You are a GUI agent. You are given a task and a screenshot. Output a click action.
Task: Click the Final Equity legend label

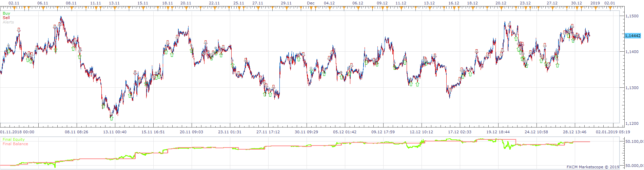[14, 139]
